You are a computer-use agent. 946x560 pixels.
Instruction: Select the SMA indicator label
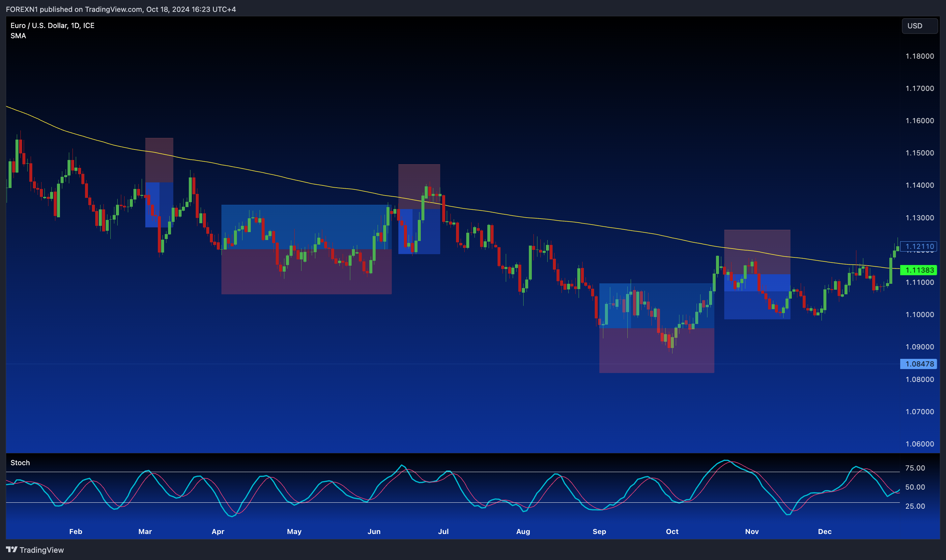coord(18,36)
